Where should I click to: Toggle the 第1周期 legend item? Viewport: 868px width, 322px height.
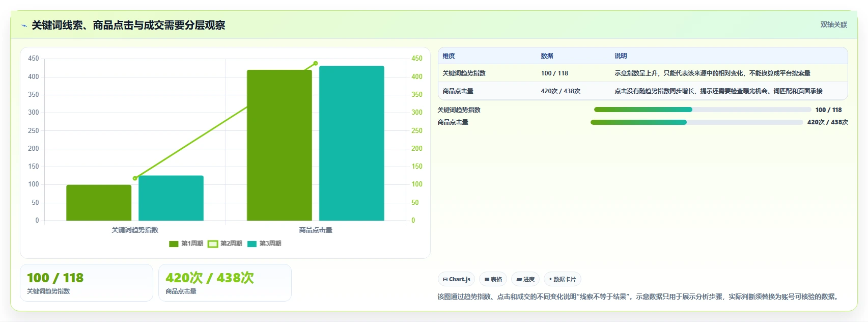click(186, 244)
